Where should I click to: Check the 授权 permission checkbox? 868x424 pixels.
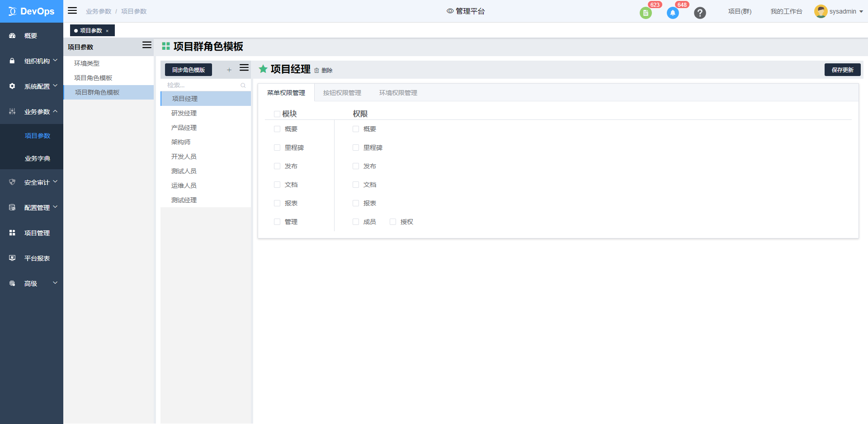[393, 222]
